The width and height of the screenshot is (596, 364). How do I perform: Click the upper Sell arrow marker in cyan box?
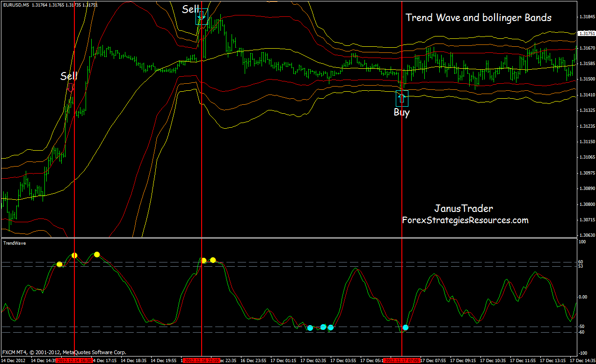[x=202, y=16]
